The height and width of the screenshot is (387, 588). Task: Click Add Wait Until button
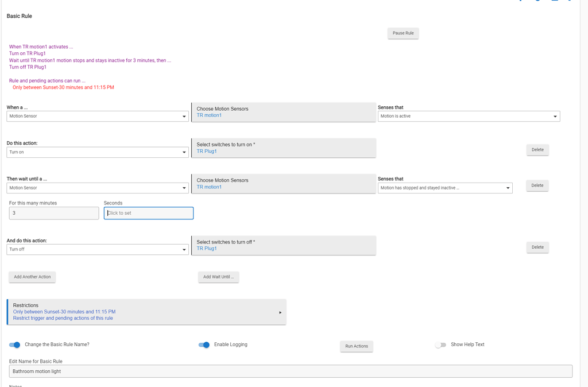[x=218, y=277]
